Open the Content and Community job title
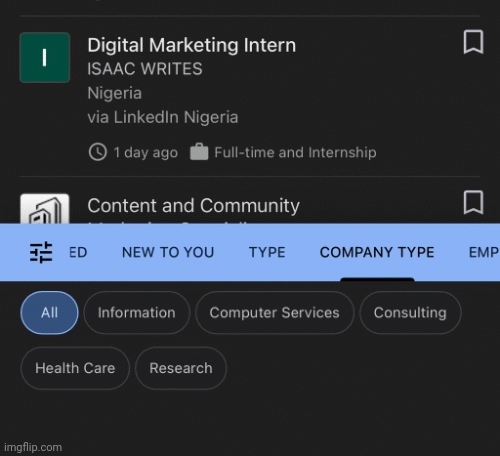 pyautogui.click(x=193, y=206)
